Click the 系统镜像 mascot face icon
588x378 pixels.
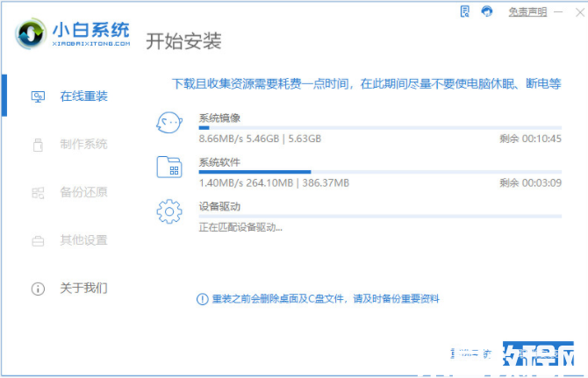tap(169, 123)
